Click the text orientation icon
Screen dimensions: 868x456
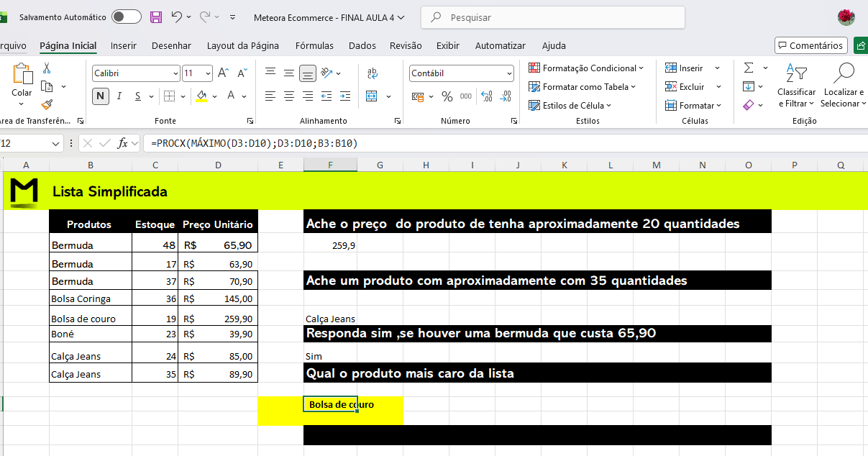(326, 73)
